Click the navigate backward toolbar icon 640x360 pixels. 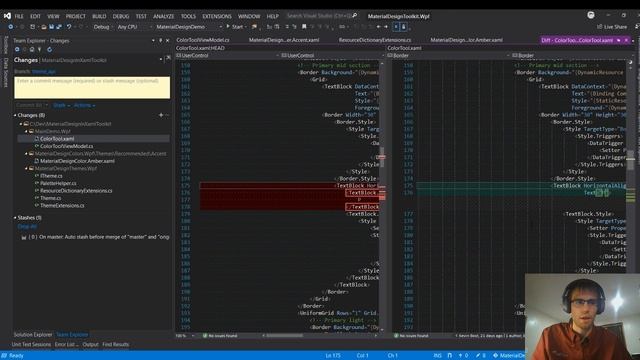(11, 27)
